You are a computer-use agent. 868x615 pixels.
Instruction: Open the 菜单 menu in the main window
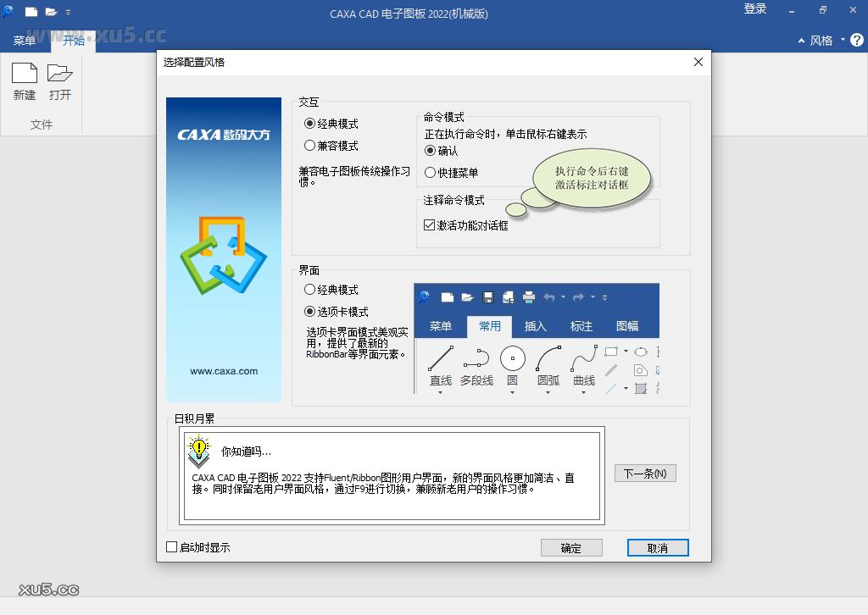[x=26, y=40]
